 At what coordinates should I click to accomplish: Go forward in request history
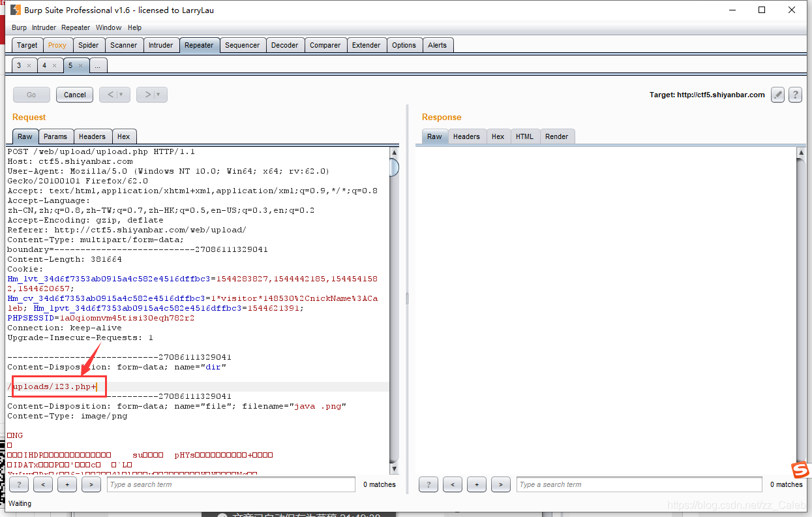[148, 95]
